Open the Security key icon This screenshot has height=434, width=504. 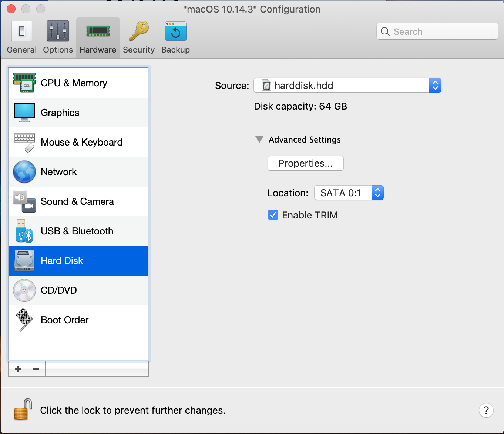point(139,31)
